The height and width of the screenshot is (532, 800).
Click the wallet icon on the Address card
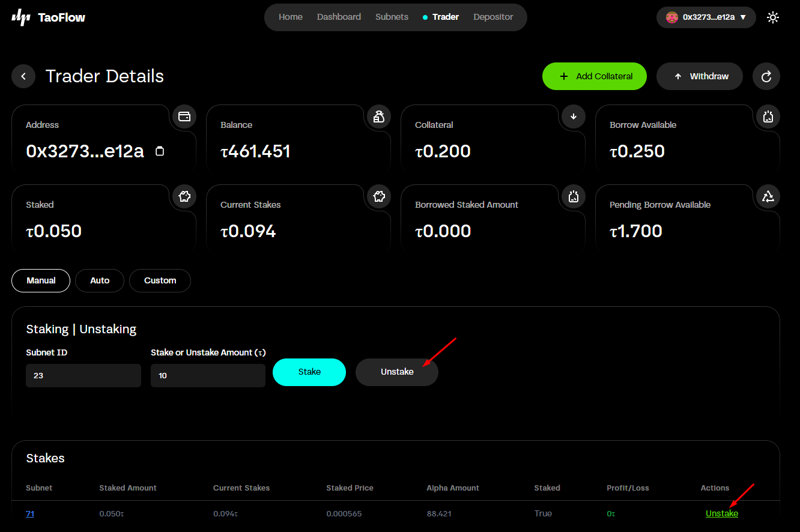click(184, 116)
